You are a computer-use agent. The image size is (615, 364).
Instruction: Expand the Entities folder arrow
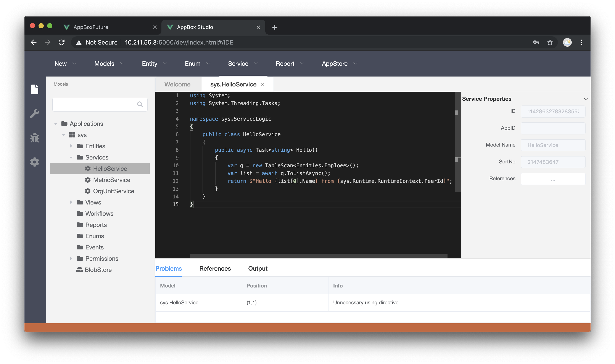[71, 146]
